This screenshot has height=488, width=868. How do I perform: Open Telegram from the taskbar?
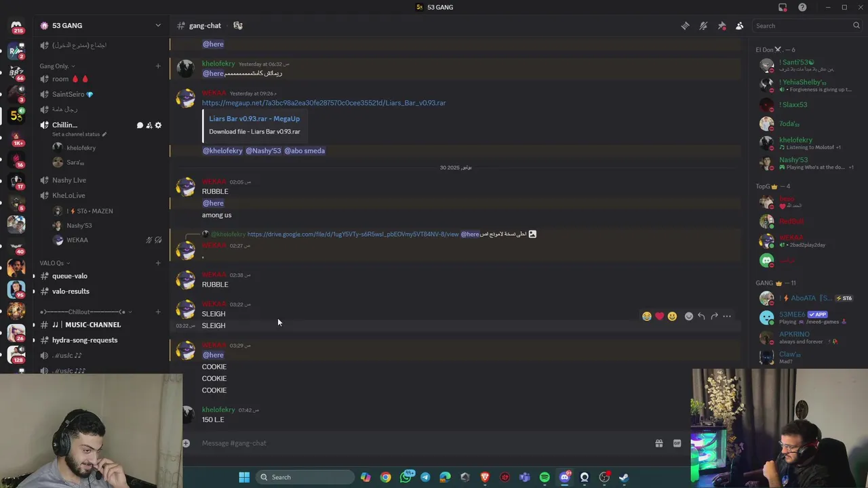pyautogui.click(x=425, y=477)
